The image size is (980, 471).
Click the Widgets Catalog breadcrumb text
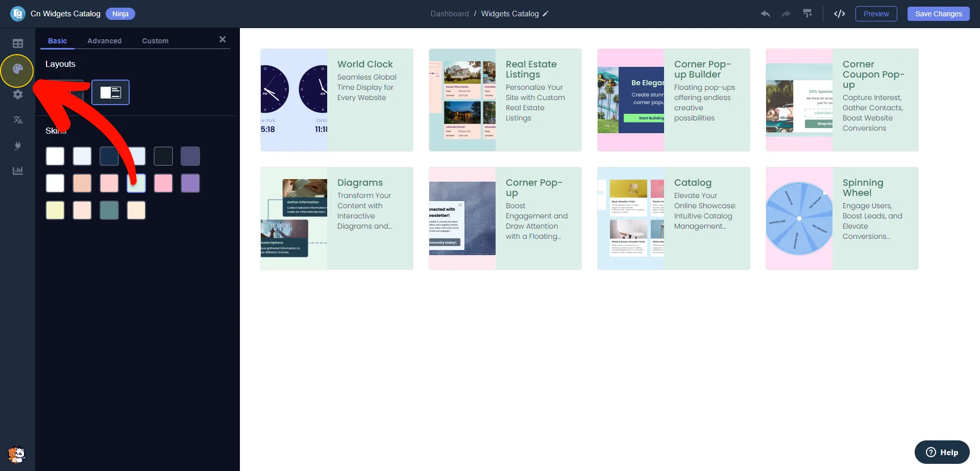coord(510,14)
